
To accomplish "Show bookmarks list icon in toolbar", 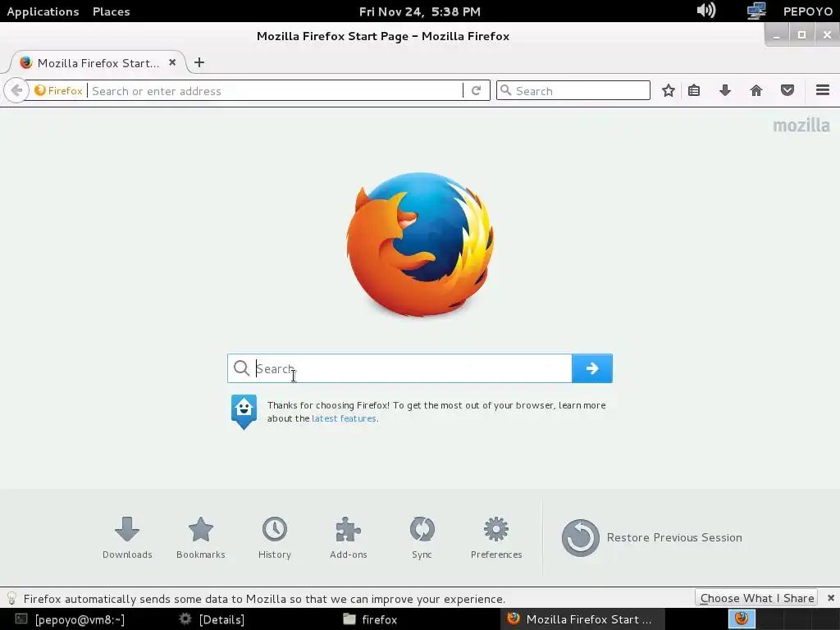I will coord(694,90).
